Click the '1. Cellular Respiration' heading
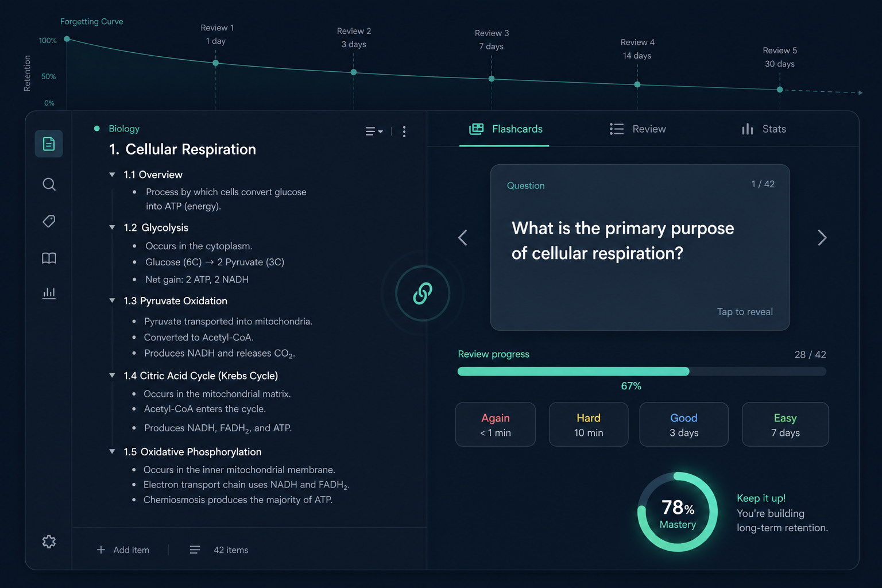882x588 pixels. click(183, 149)
